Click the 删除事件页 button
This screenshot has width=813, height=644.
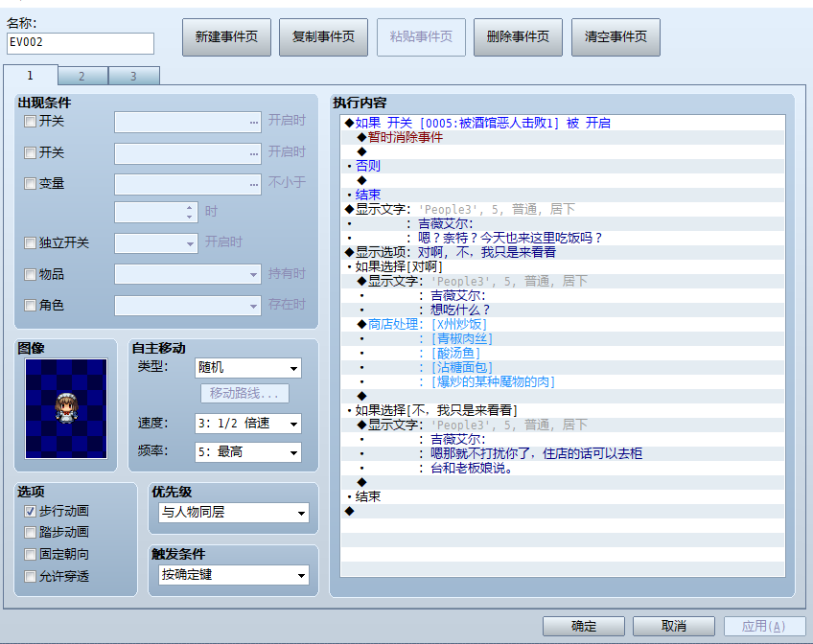[518, 36]
